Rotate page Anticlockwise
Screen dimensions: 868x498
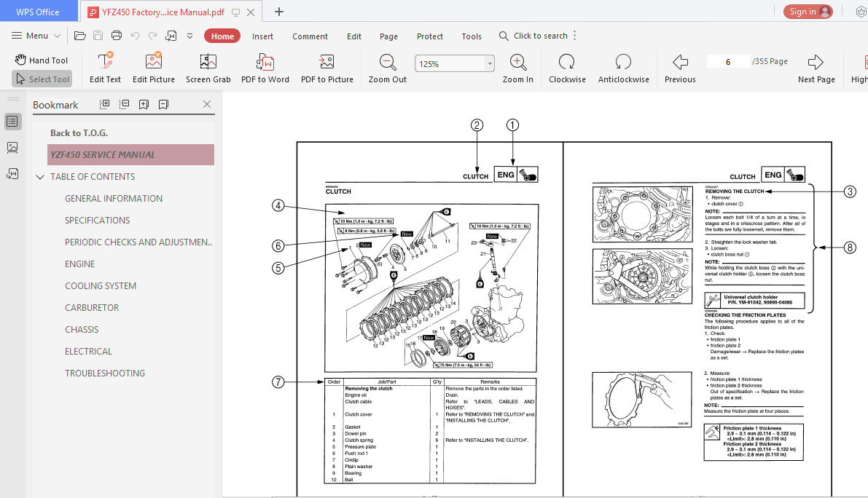click(x=623, y=68)
